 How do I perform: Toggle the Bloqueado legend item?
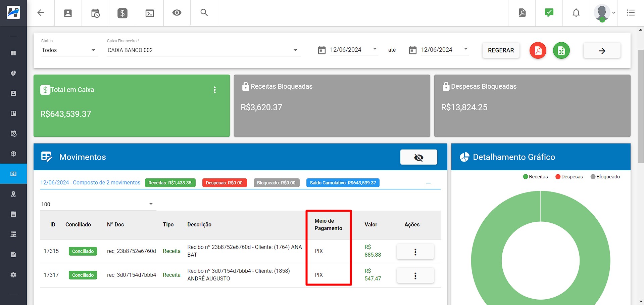tap(605, 177)
